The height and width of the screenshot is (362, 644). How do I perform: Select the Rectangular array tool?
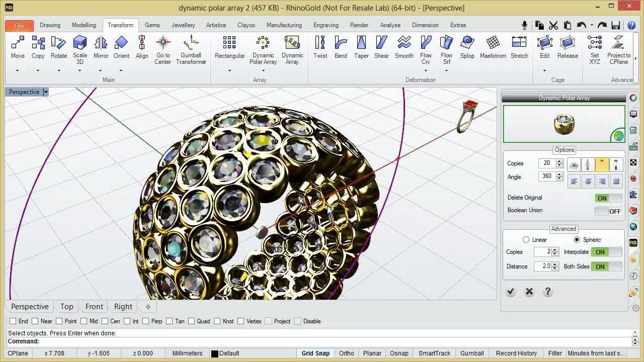[229, 43]
